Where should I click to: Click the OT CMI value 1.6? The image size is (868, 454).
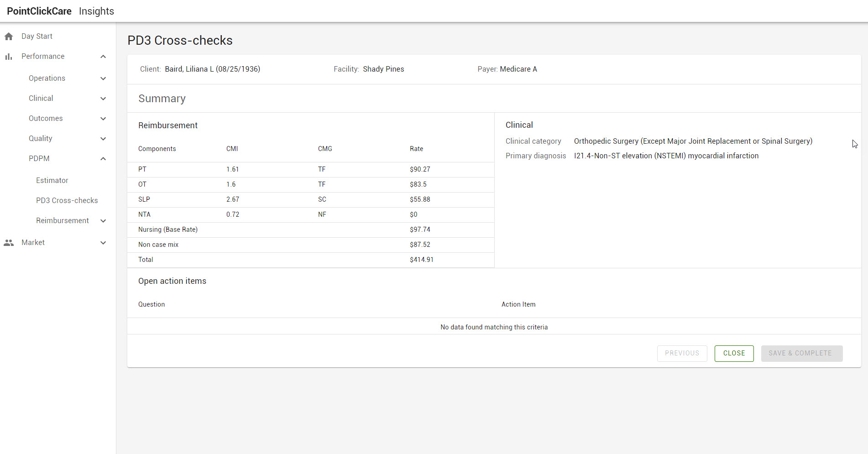[231, 184]
